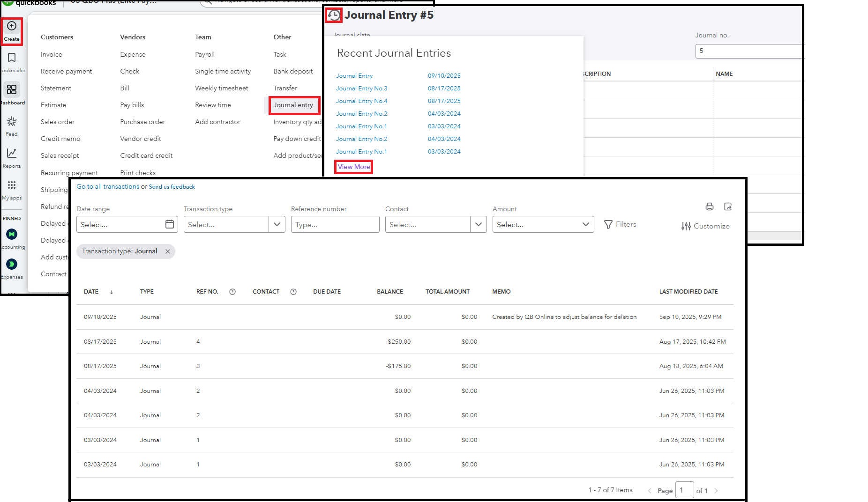The width and height of the screenshot is (868, 502).
Task: Open the Feed sidebar icon
Action: click(x=12, y=122)
